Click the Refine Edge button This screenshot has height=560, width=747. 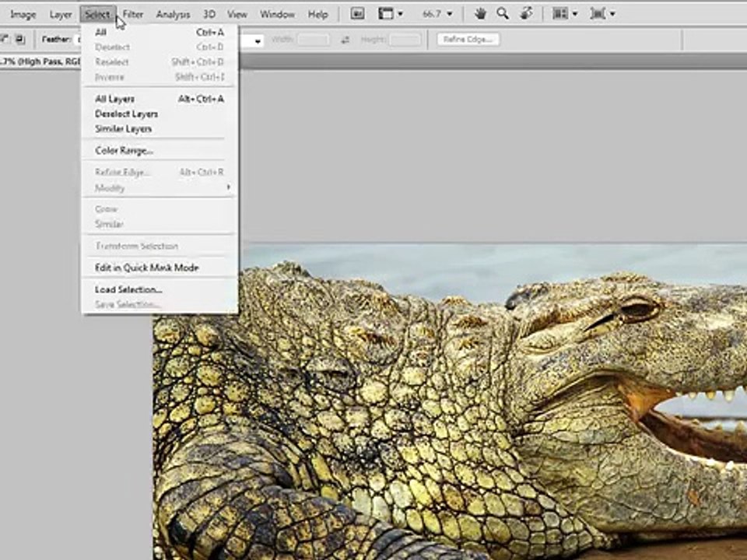click(468, 40)
